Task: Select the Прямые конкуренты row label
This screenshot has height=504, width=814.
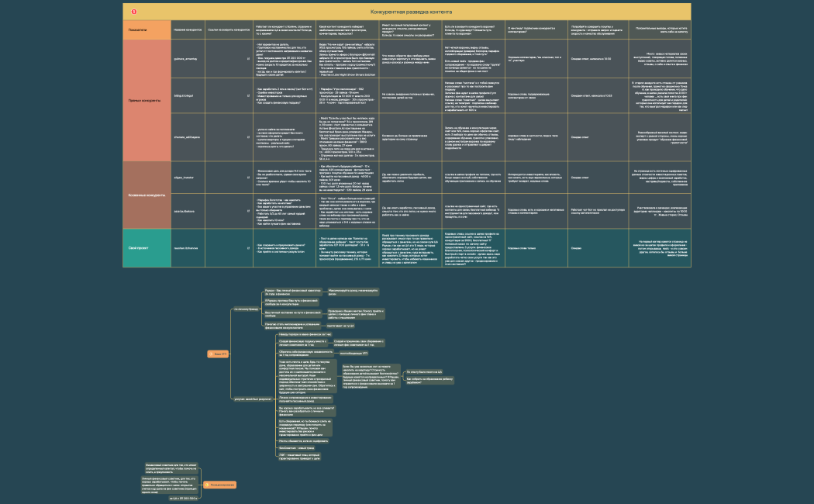Action: pyautogui.click(x=147, y=101)
